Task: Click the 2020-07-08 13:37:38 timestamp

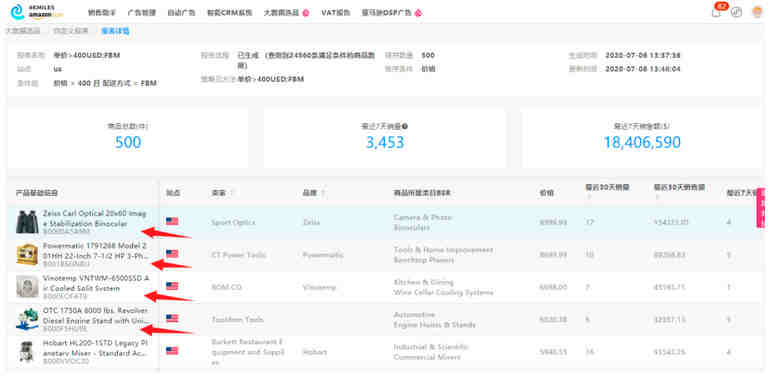Action: 643,55
